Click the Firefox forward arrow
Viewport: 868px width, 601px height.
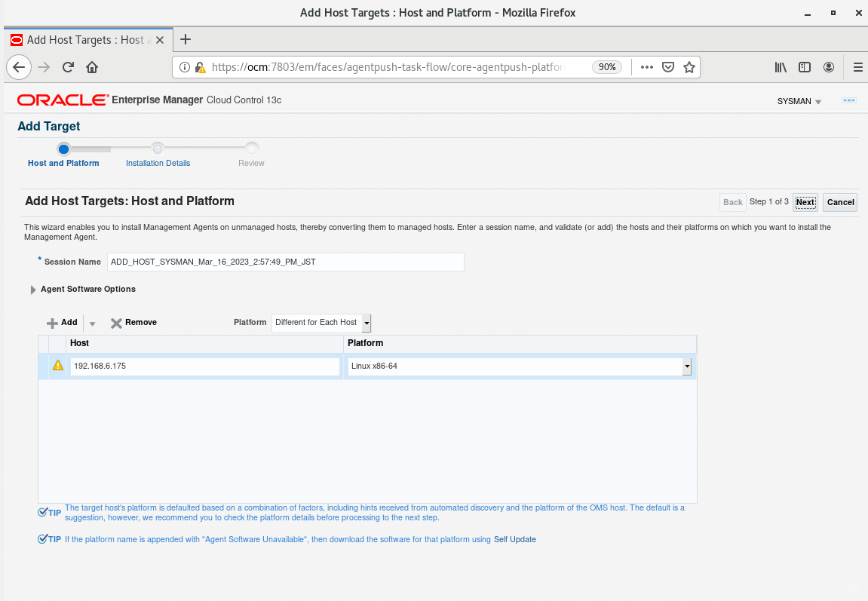[x=44, y=67]
